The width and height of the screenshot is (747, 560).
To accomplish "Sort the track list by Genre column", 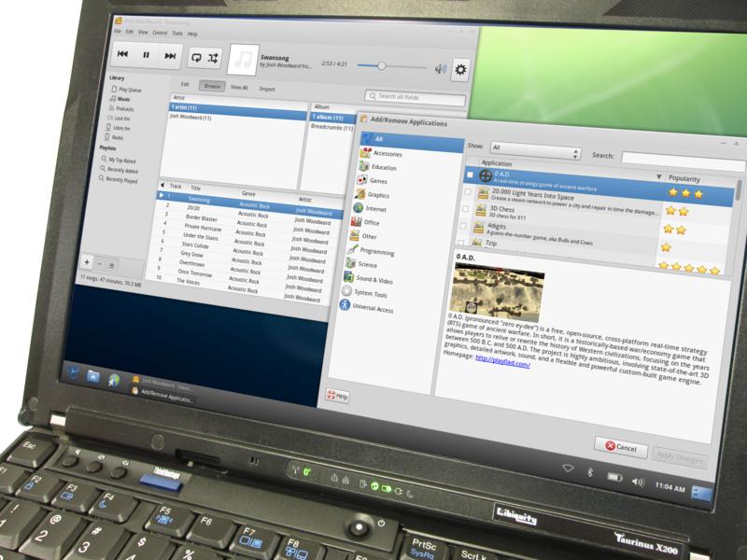I will 248,193.
